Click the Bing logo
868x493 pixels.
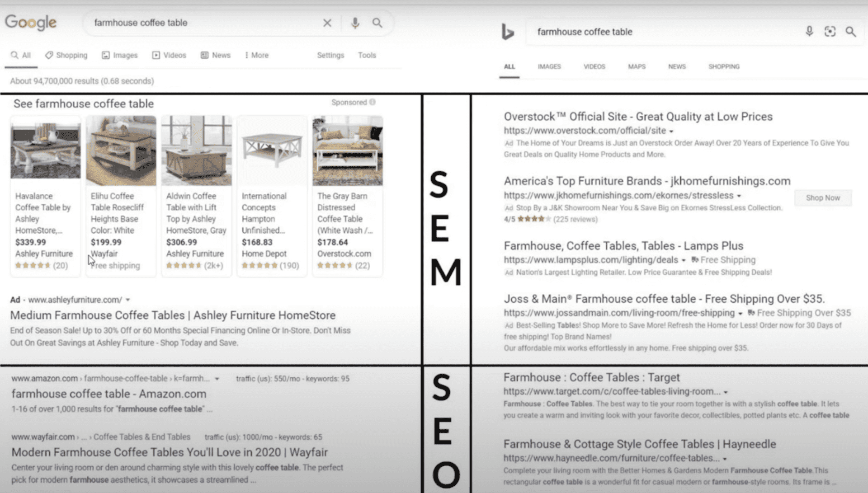tap(508, 32)
